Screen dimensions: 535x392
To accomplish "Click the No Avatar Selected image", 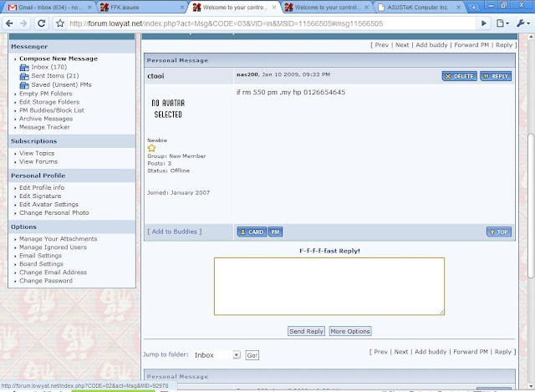I will 168,109.
